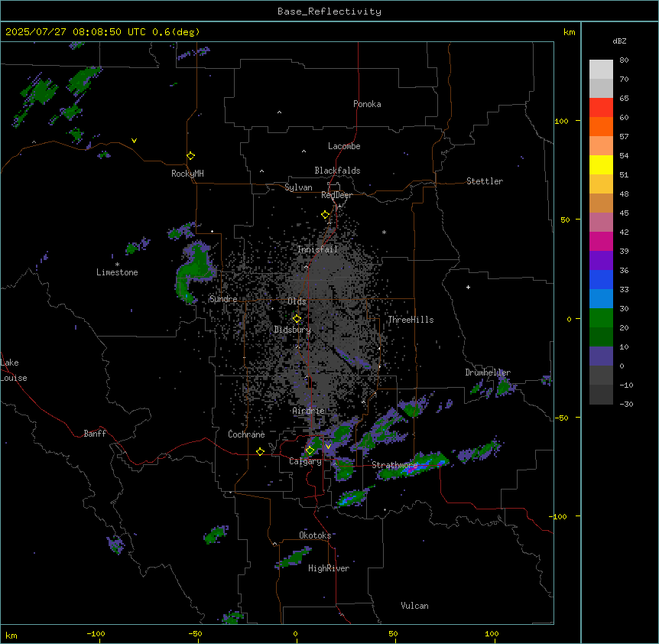The height and width of the screenshot is (644, 659).
Task: Click the asterisk marker above Limestone label
Action: pos(117,265)
